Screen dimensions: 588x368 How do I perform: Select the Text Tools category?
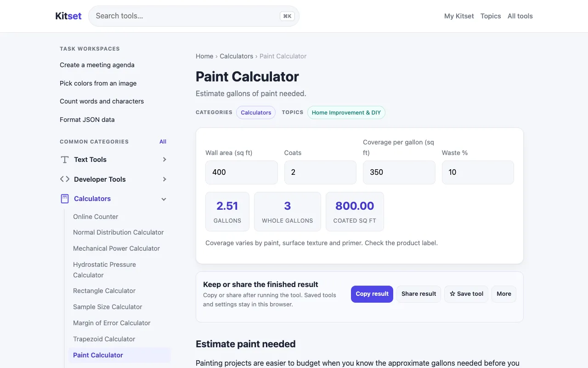coord(90,160)
